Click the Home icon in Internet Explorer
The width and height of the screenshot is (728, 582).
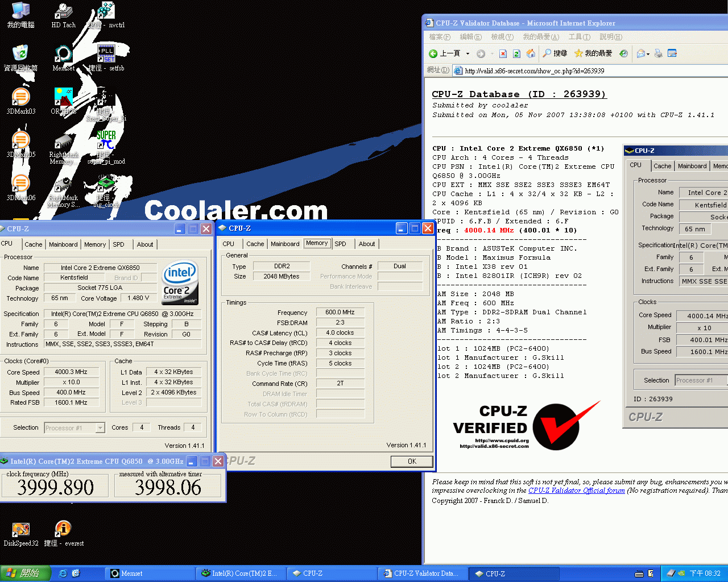pos(531,53)
